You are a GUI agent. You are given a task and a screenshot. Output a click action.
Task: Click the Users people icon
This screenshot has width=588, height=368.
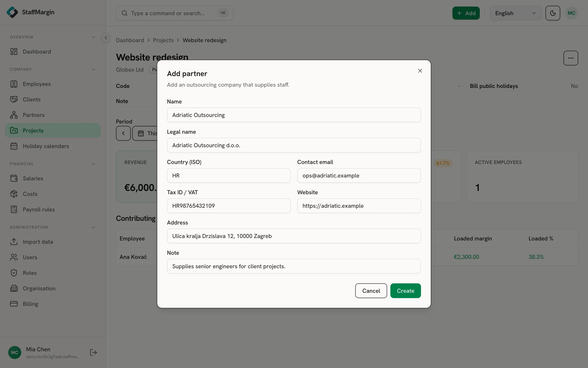point(14,257)
